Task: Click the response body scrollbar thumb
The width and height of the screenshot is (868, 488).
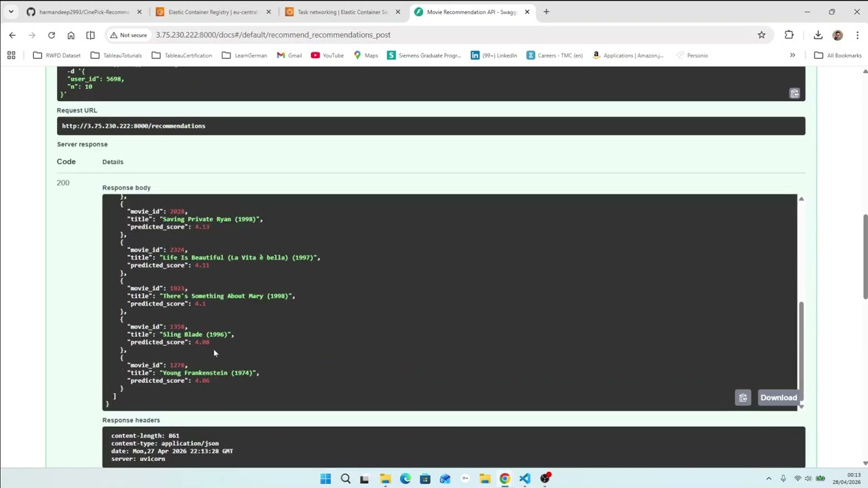Action: pos(801,350)
